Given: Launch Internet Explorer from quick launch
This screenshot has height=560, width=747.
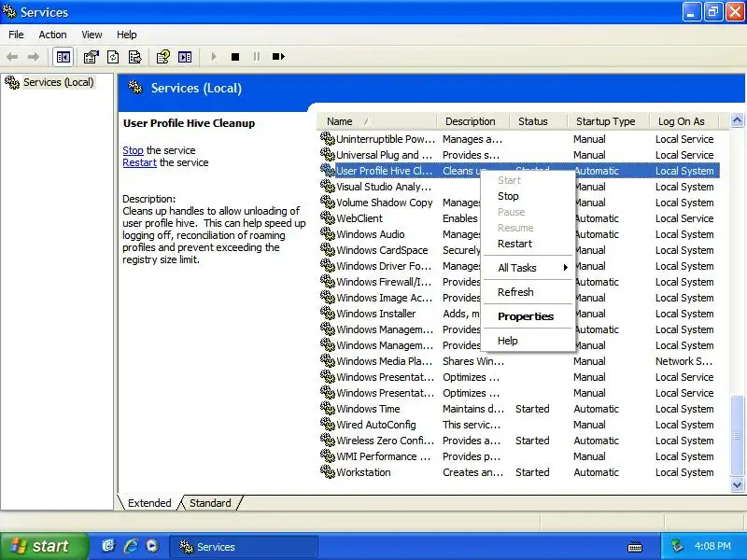Looking at the screenshot, I should (x=131, y=546).
